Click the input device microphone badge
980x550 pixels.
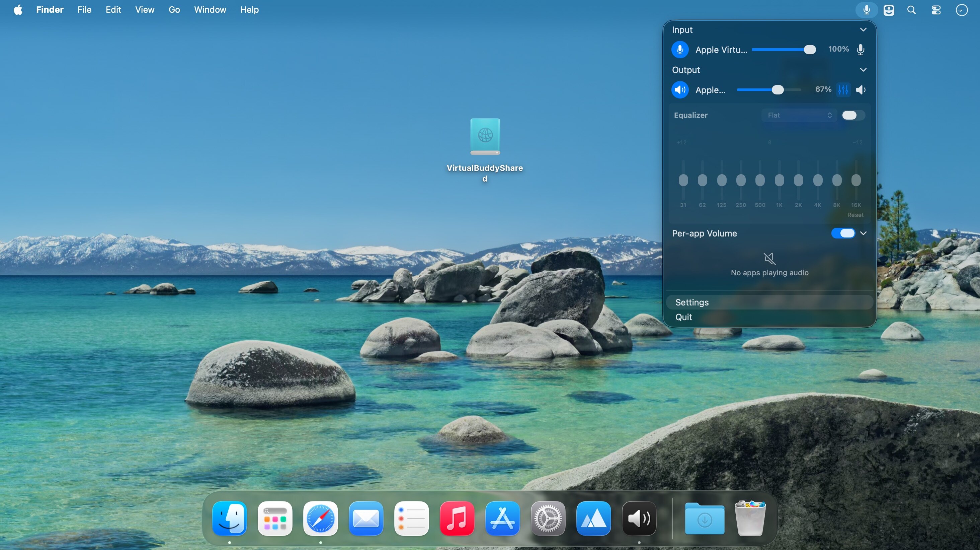pyautogui.click(x=680, y=50)
